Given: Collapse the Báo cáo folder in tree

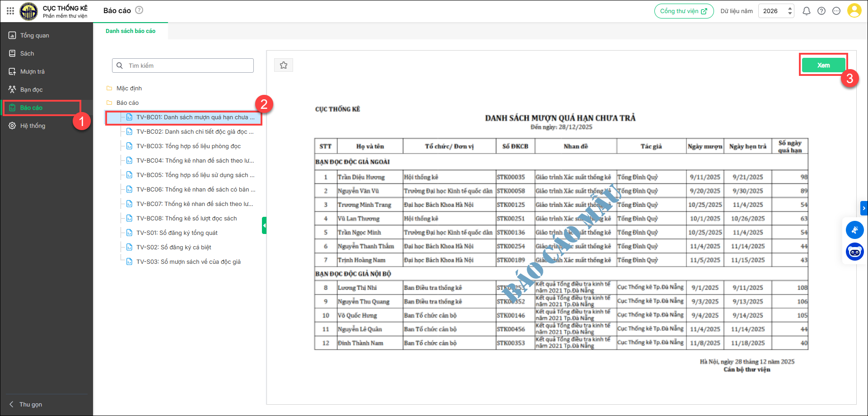Looking at the screenshot, I should [127, 103].
